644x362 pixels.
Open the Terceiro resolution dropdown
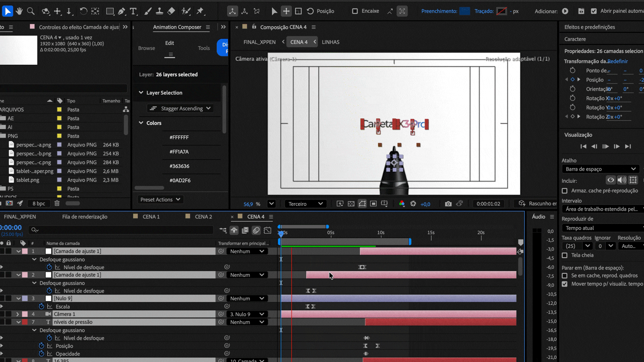pyautogui.click(x=305, y=204)
